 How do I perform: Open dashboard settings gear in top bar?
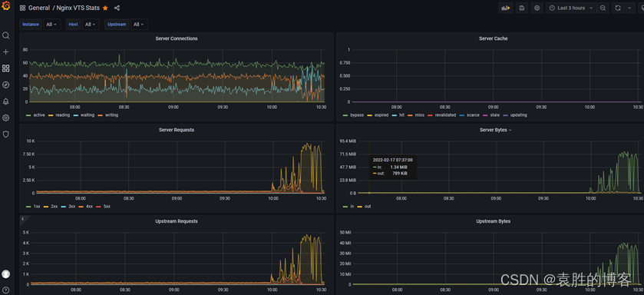(x=537, y=8)
